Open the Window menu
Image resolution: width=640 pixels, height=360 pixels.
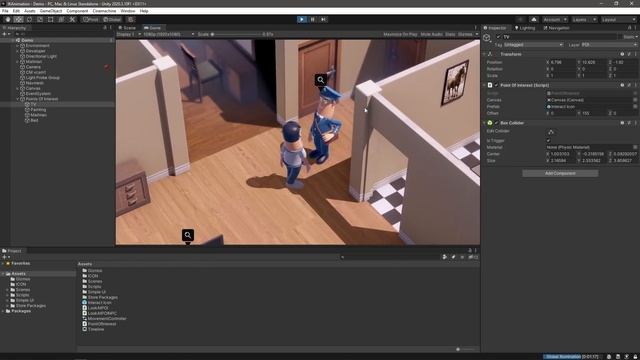click(x=128, y=11)
